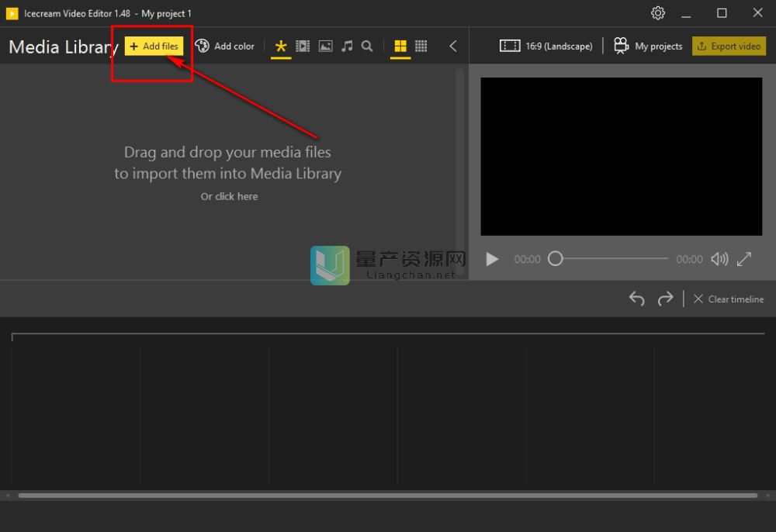This screenshot has height=532, width=776.
Task: Redo the last timeline action
Action: 665,299
